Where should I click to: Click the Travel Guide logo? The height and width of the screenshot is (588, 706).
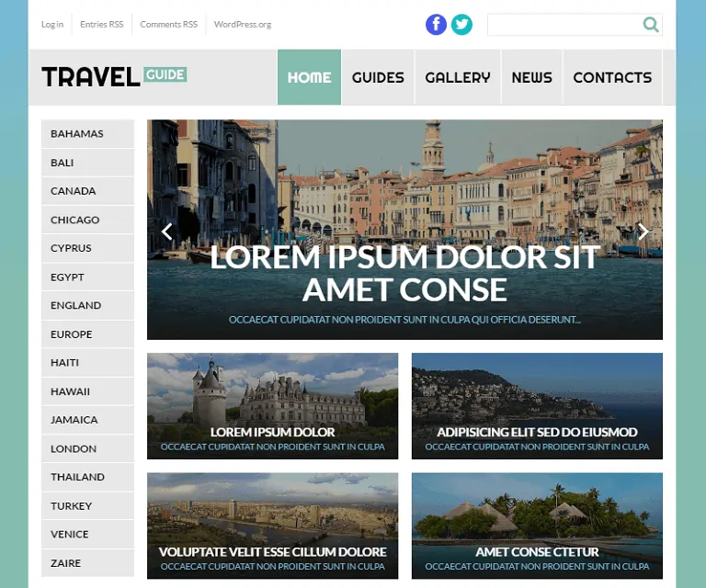coord(114,76)
